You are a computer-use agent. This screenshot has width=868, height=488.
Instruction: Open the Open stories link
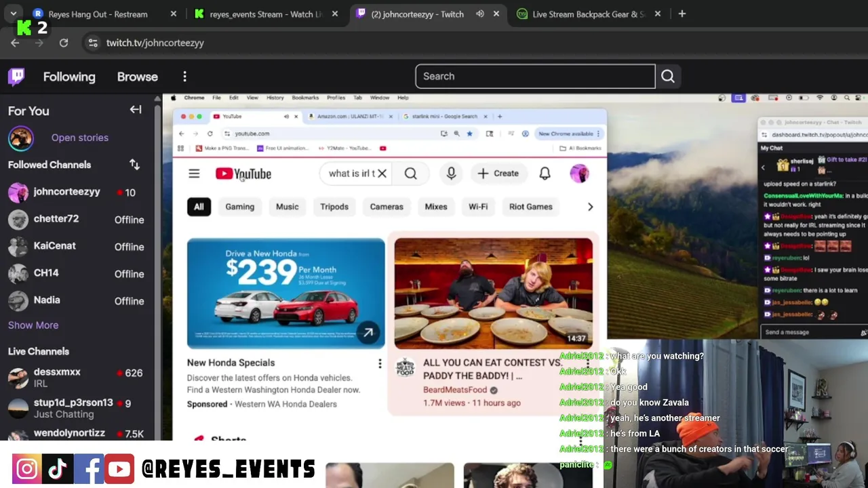[x=80, y=138]
